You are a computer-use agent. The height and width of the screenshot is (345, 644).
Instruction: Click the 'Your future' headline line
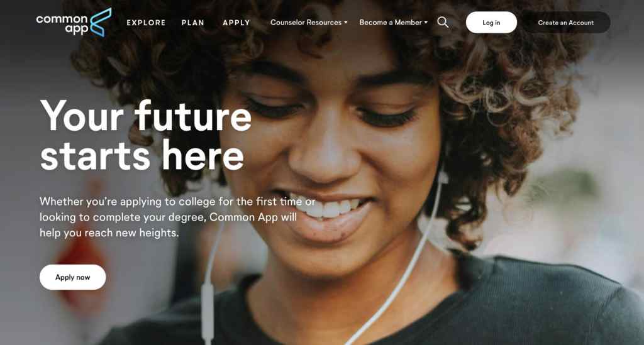[x=146, y=116]
